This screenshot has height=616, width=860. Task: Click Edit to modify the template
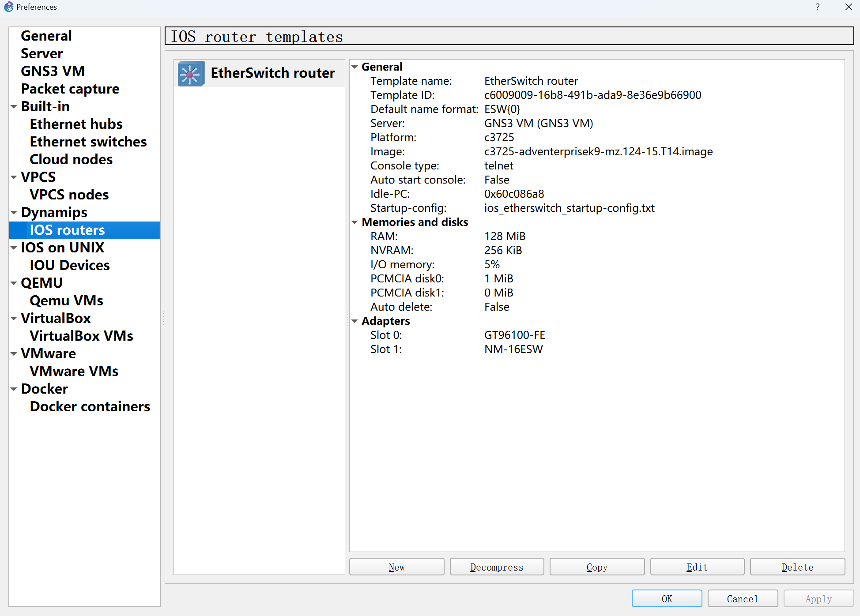coord(697,567)
